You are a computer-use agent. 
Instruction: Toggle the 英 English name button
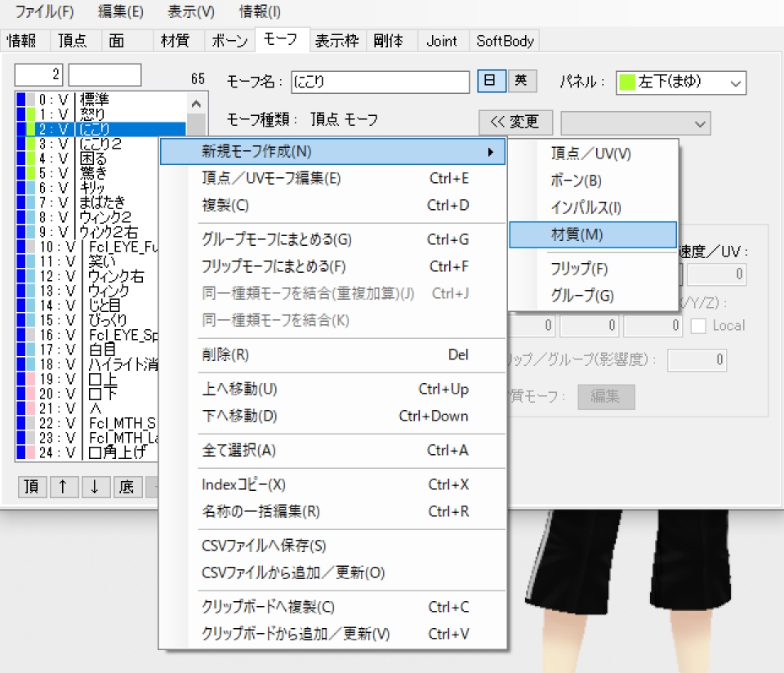[x=522, y=81]
